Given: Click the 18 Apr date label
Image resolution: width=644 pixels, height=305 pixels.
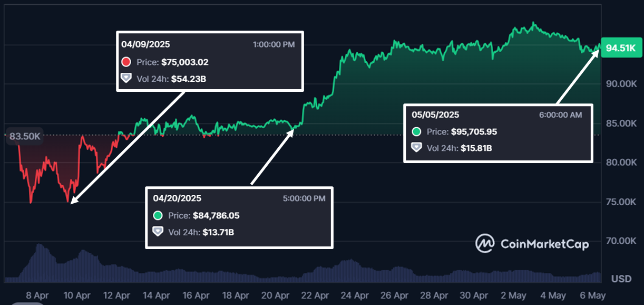Looking at the screenshot, I should coord(235,295).
